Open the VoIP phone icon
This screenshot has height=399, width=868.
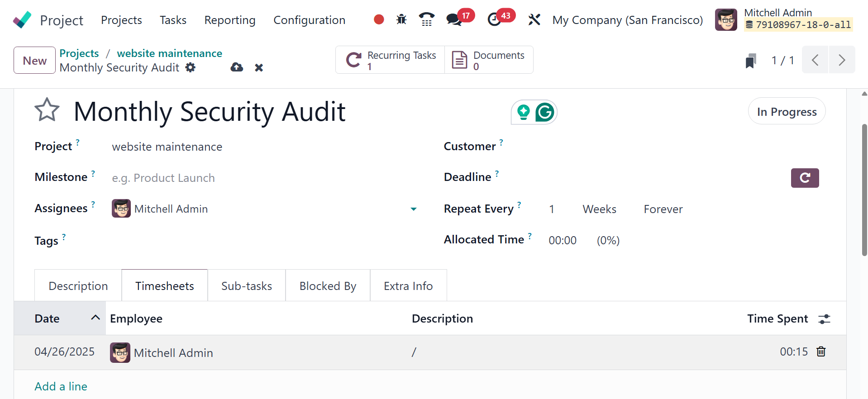coord(426,19)
